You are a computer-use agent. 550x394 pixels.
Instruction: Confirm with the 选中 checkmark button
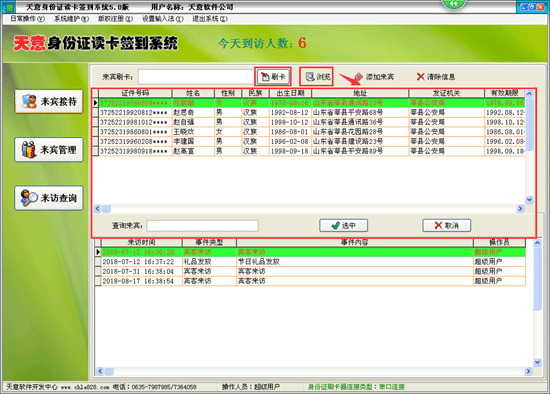pyautogui.click(x=343, y=225)
